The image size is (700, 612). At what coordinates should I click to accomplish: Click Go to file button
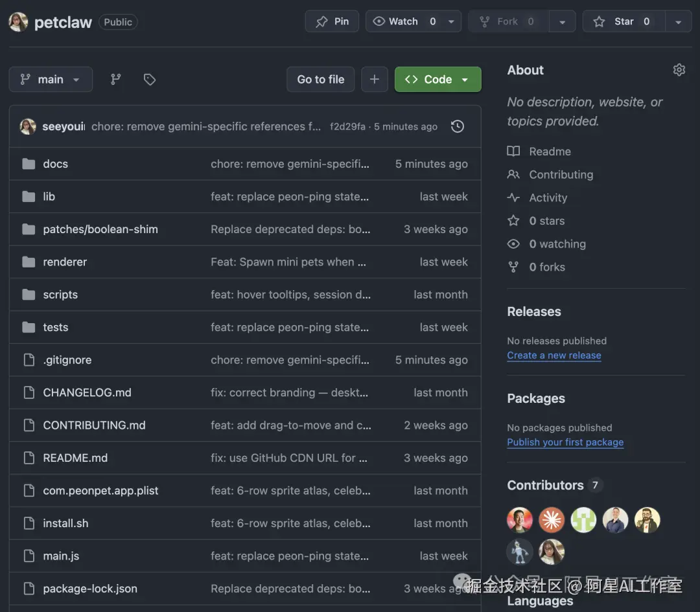321,80
